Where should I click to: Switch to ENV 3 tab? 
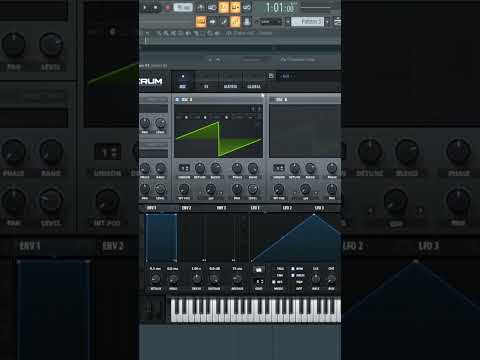221,208
